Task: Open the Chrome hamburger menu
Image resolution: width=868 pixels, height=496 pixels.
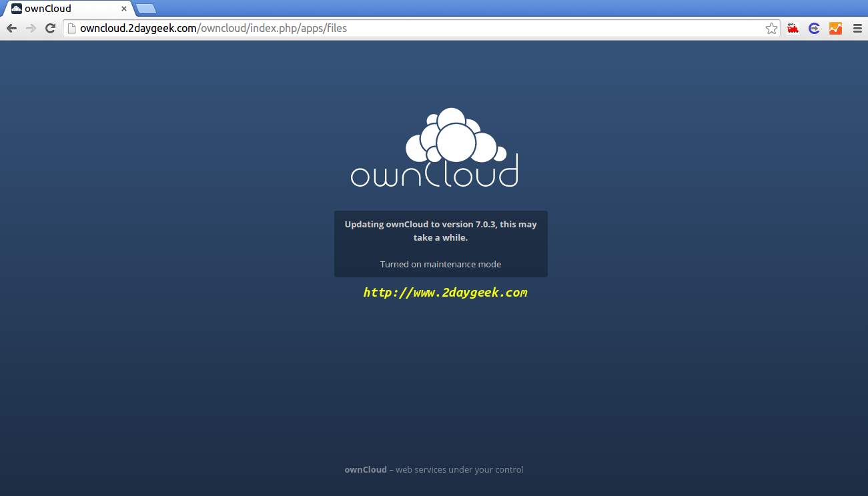Action: click(857, 28)
